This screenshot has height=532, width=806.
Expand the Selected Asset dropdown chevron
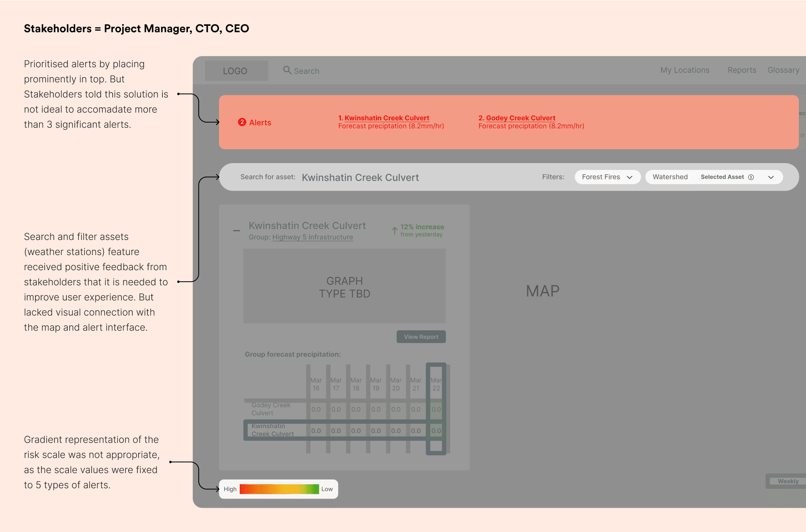coord(771,177)
